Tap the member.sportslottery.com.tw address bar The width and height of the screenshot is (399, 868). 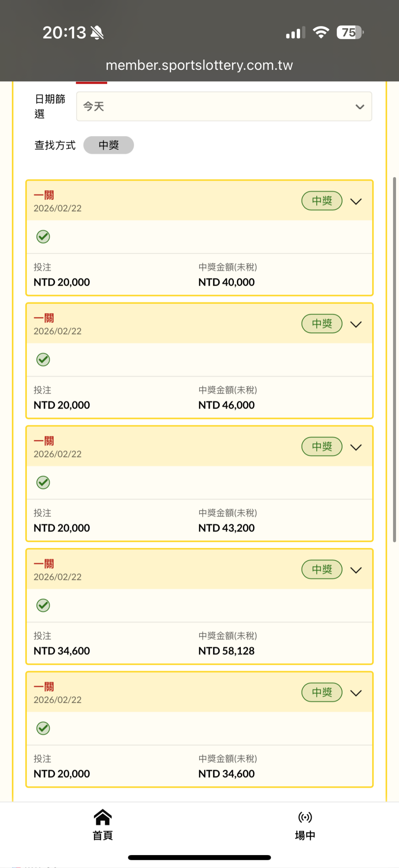pos(199,65)
